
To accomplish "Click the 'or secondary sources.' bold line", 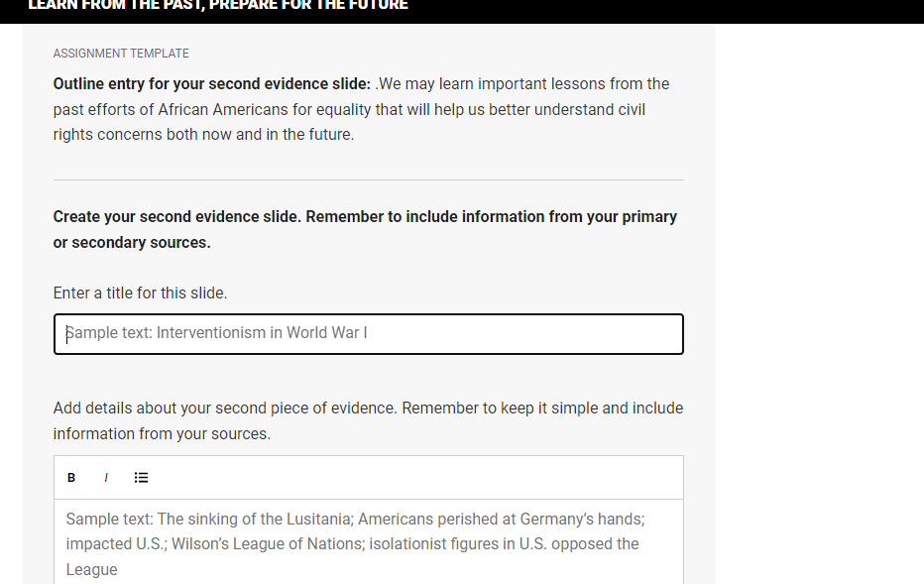I will click(132, 242).
